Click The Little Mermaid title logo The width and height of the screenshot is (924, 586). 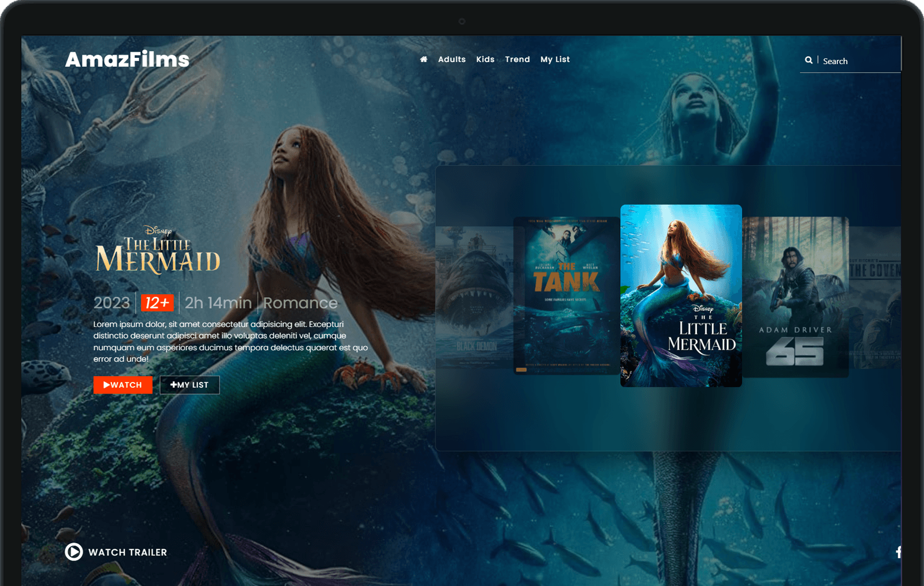click(158, 249)
